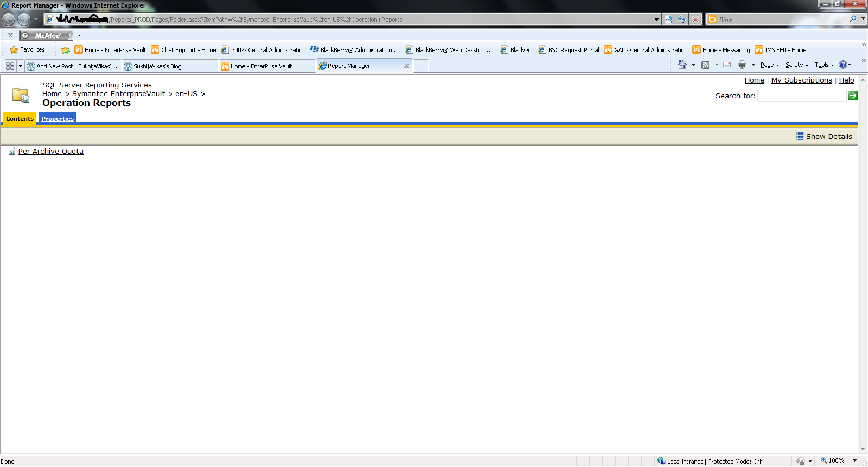Screen dimensions: 868x467
Task: Expand the Safety dropdown menu
Action: click(x=796, y=65)
